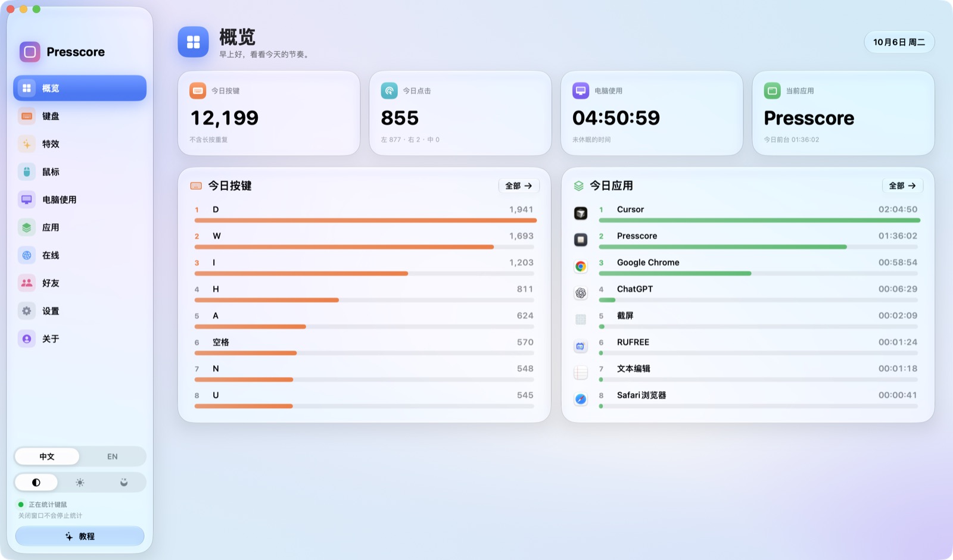Viewport: 953px width, 560px height.
Task: Open the 鼠标 mouse sidebar icon
Action: 27,172
